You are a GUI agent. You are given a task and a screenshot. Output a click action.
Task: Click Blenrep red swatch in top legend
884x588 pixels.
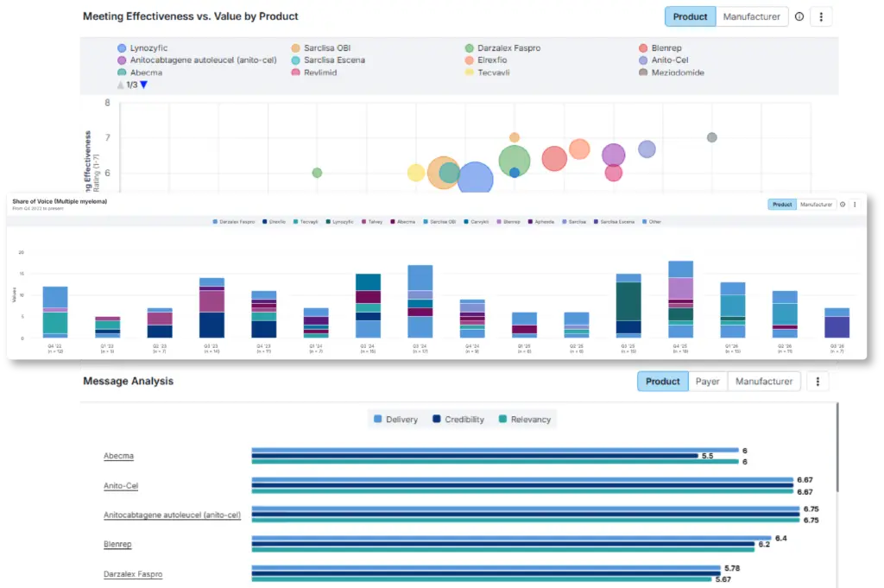pos(642,47)
